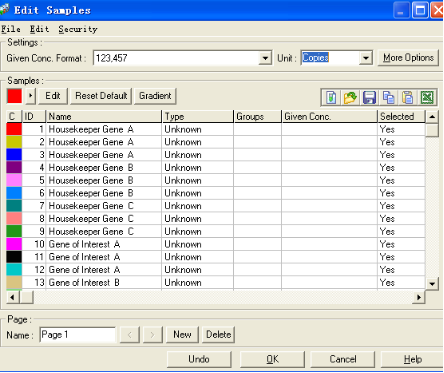Copy samples with the copy icon
This screenshot has width=444, height=373.
[x=388, y=98]
